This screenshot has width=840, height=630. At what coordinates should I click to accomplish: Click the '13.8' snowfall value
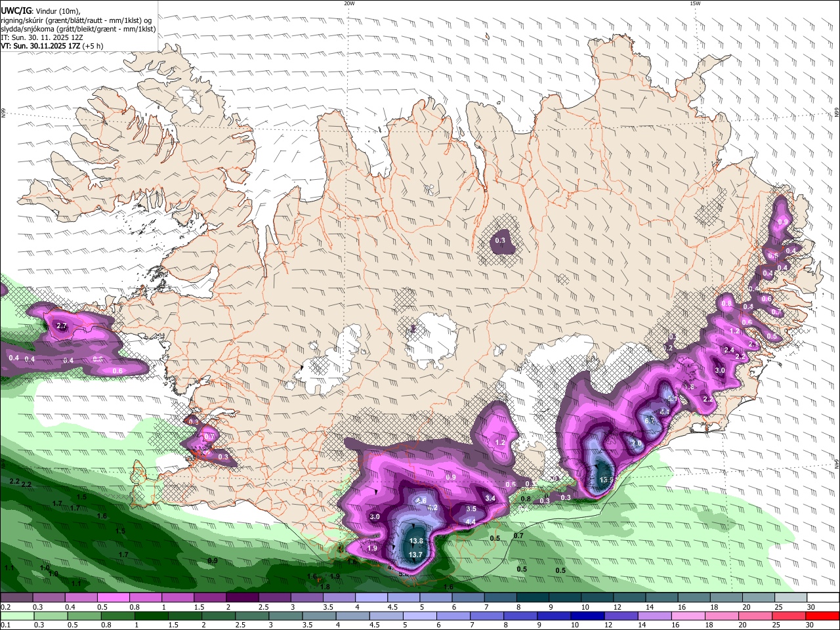coord(416,541)
